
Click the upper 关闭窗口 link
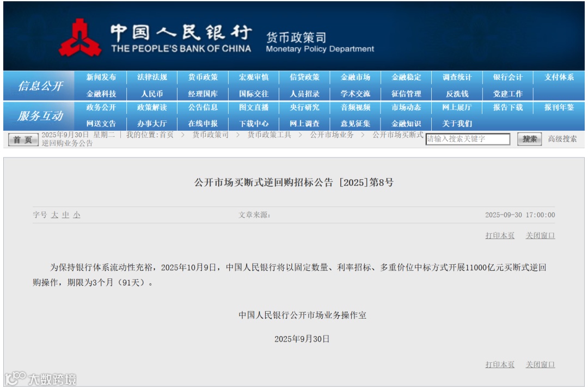541,235
